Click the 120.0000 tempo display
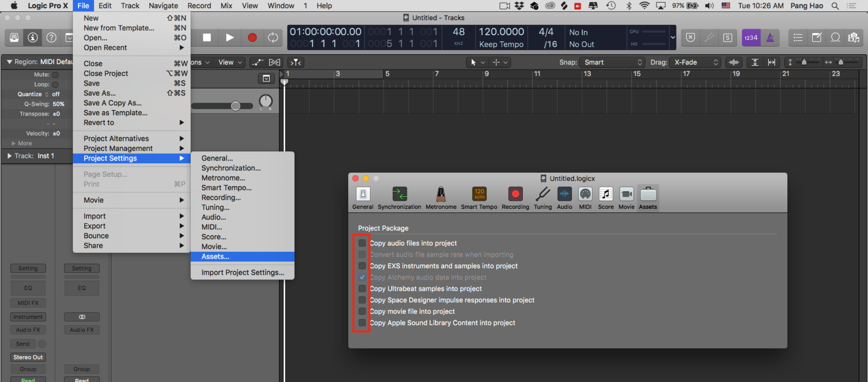This screenshot has width=868, height=382. click(x=501, y=32)
